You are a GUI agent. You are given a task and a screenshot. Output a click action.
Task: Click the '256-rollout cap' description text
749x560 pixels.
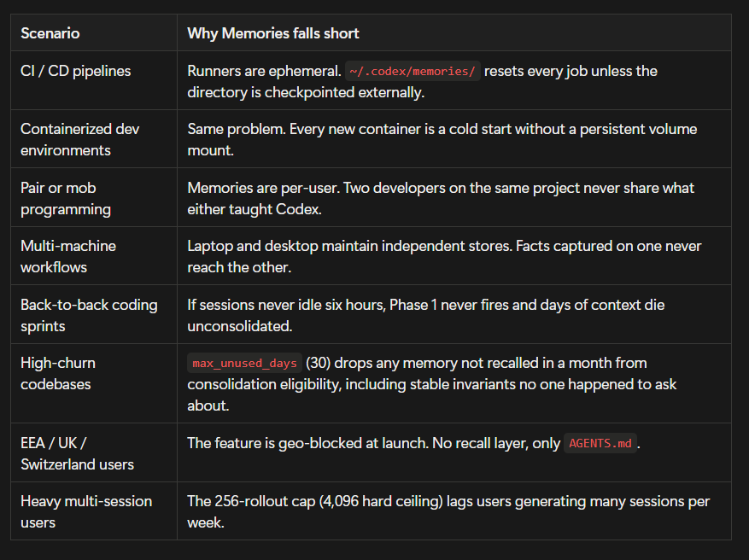point(448,512)
